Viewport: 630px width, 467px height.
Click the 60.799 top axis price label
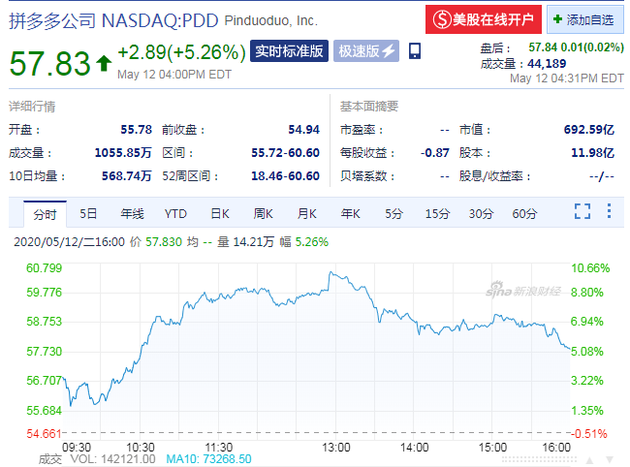(44, 268)
